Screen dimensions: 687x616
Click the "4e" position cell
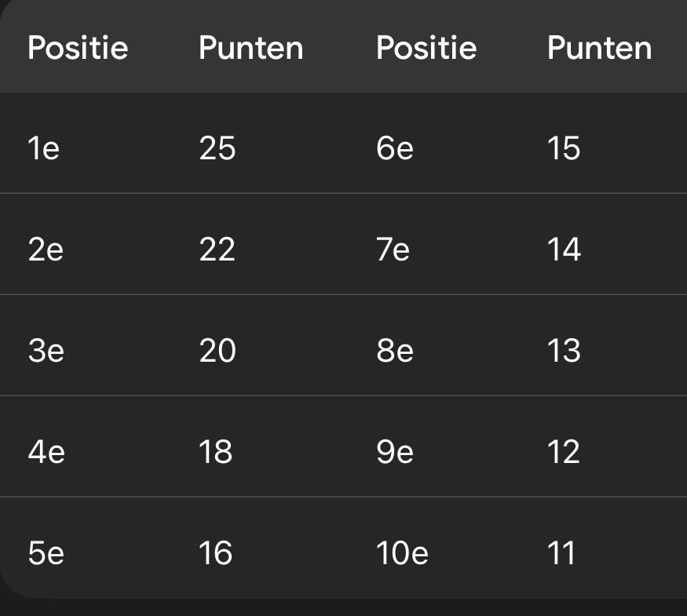click(46, 452)
